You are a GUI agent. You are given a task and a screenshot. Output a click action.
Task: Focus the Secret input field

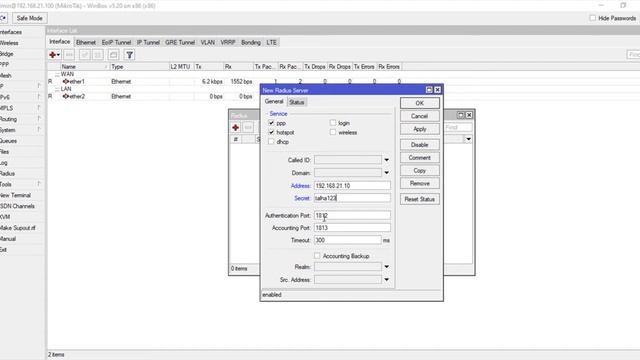click(x=352, y=198)
